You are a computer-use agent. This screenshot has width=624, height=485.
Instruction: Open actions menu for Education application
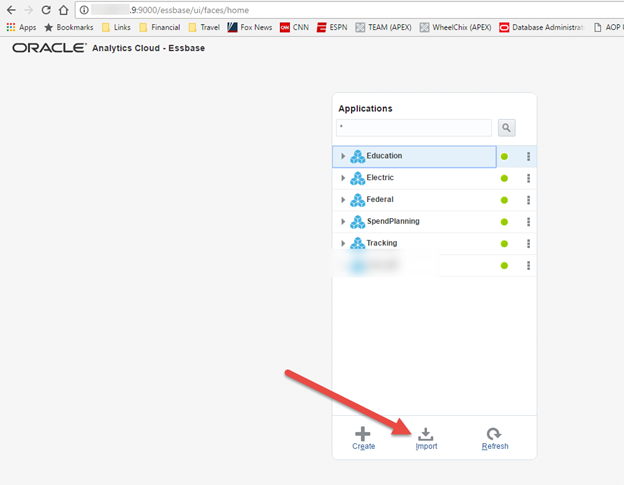click(x=528, y=156)
